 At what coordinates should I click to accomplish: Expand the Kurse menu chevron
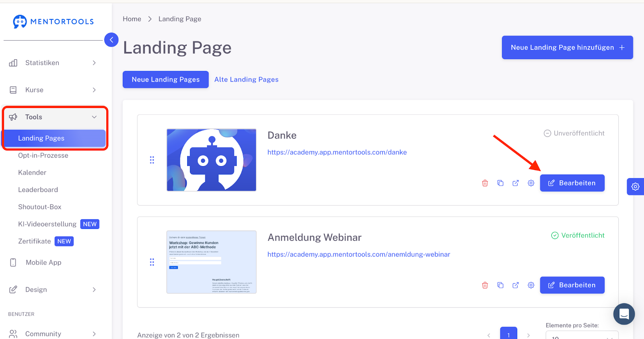[94, 90]
